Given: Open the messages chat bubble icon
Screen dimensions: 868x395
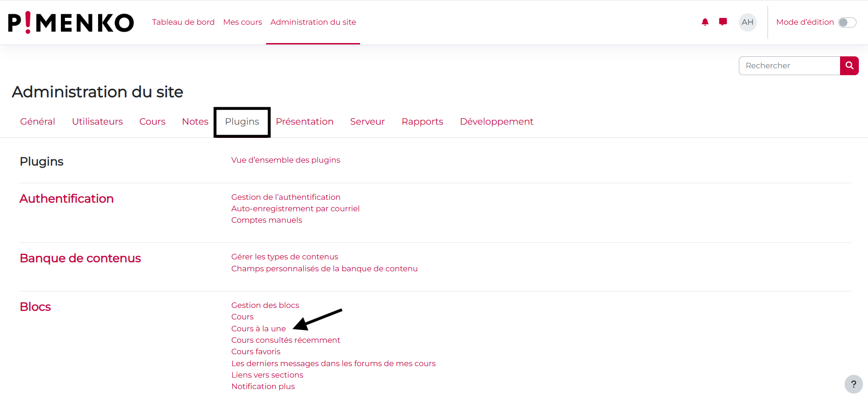Looking at the screenshot, I should click(x=723, y=22).
